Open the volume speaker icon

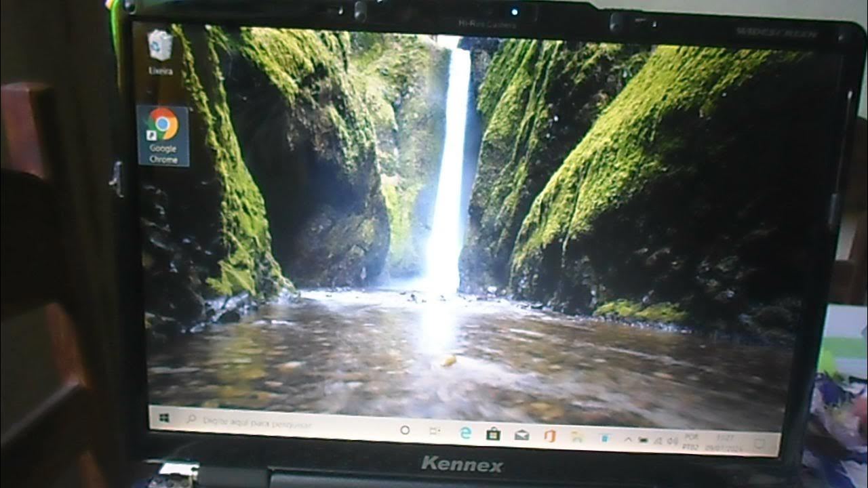pyautogui.click(x=672, y=442)
